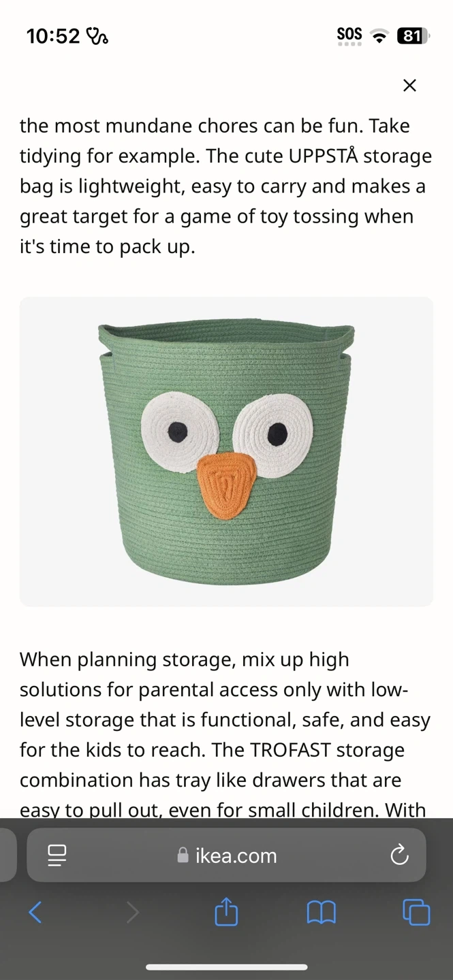Open the green owl storage basket image

tap(226, 451)
